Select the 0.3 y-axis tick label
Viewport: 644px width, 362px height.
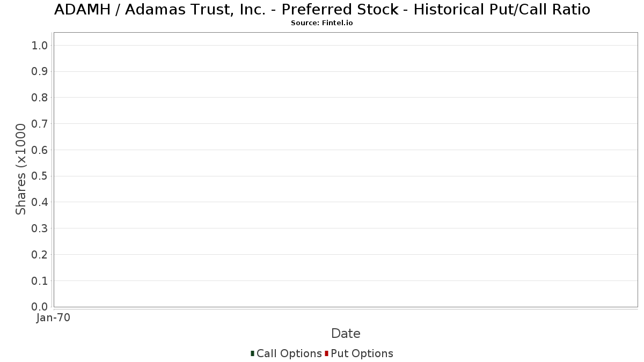(x=40, y=228)
